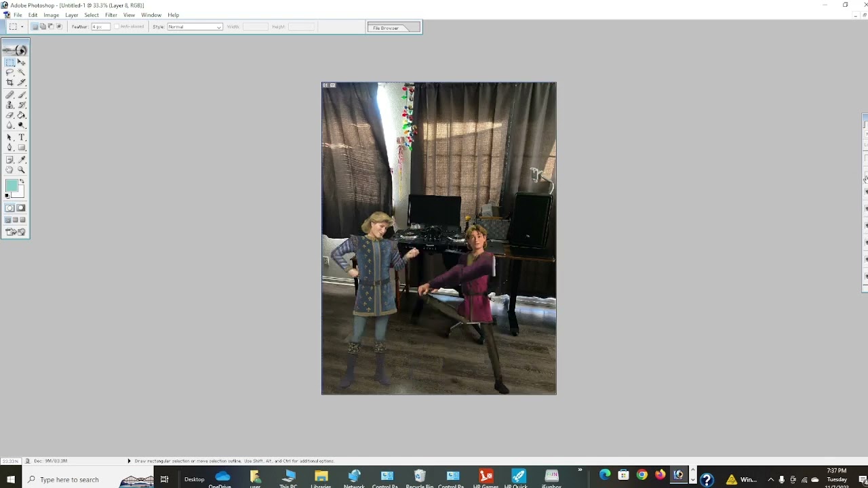Expand status bar info arrow menu
The height and width of the screenshot is (488, 868).
click(x=129, y=461)
